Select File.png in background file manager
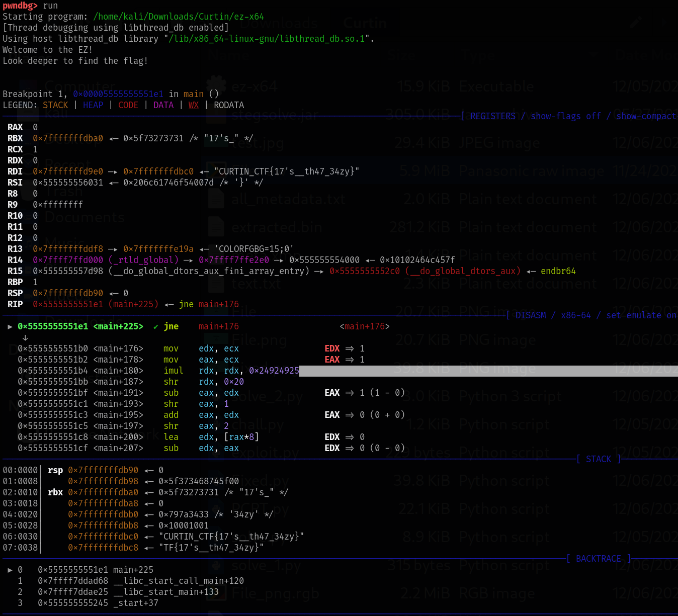The image size is (678, 616). tap(260, 340)
